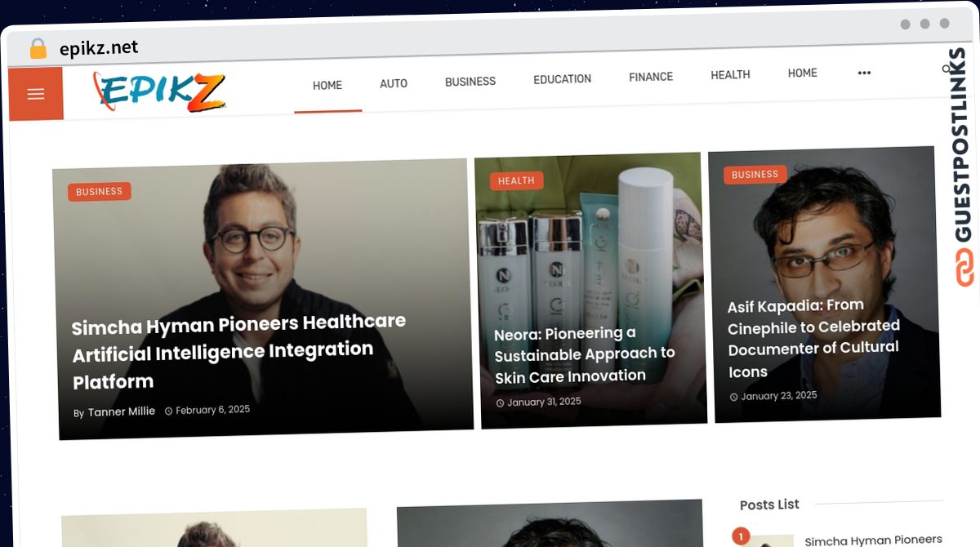Screen dimensions: 980x547
Task: Open the Simcha Hyman Pioneers Healthcare headline
Action: pos(238,352)
